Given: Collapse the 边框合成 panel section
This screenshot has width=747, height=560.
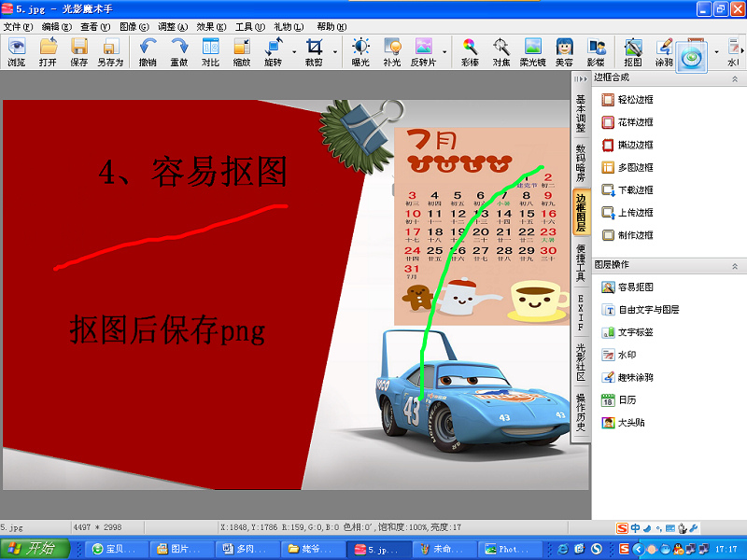Looking at the screenshot, I should click(x=735, y=79).
